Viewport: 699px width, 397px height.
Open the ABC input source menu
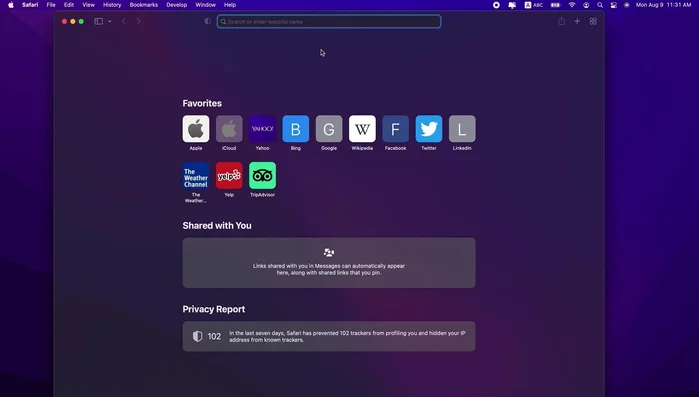point(534,5)
